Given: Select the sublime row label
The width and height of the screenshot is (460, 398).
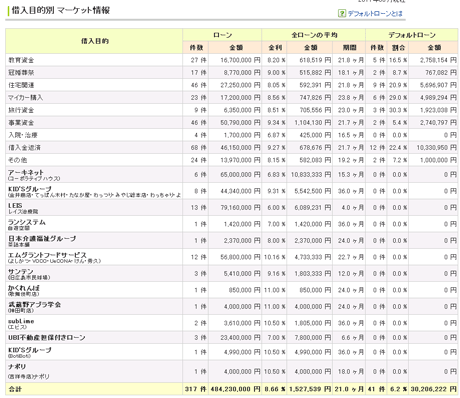Looking at the screenshot, I should (21, 321).
